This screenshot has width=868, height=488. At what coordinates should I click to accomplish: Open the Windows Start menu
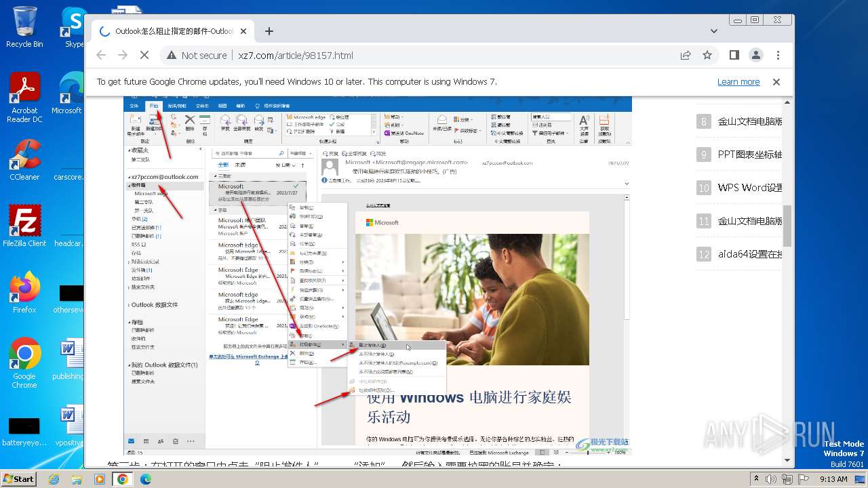point(18,479)
